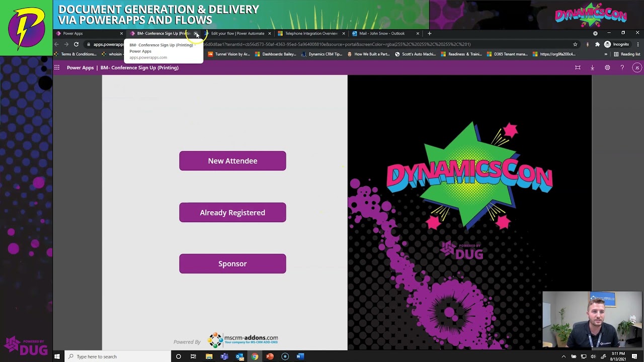Click the Power Apps header title link
The height and width of the screenshot is (362, 644).
pos(80,67)
